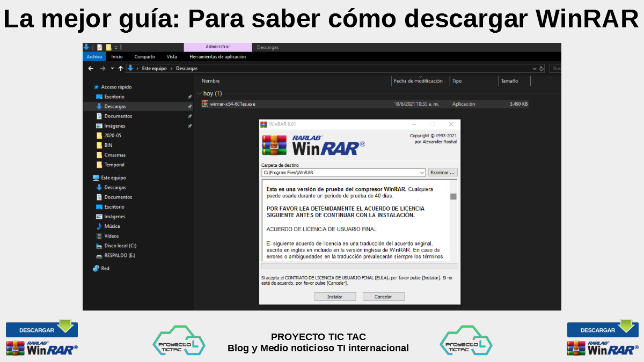Viewport: 644px width, 362px height.
Task: Open the destination folder dropdown arrow
Action: [x=422, y=173]
